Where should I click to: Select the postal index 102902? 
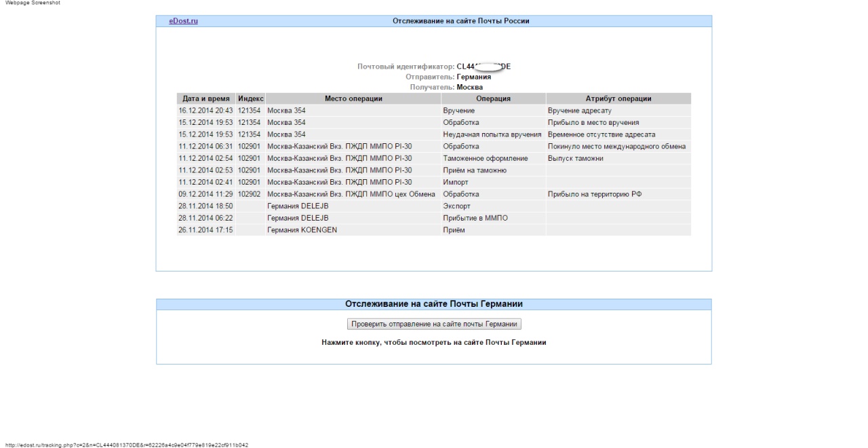click(250, 194)
